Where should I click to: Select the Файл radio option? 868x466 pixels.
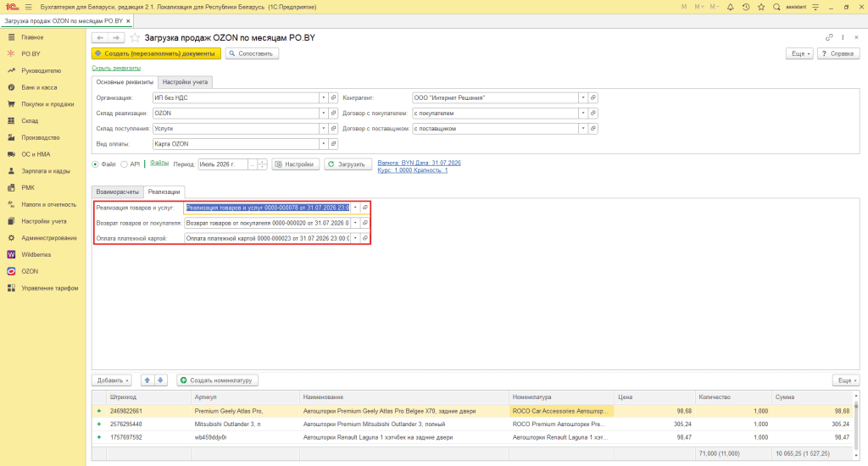(x=95, y=164)
